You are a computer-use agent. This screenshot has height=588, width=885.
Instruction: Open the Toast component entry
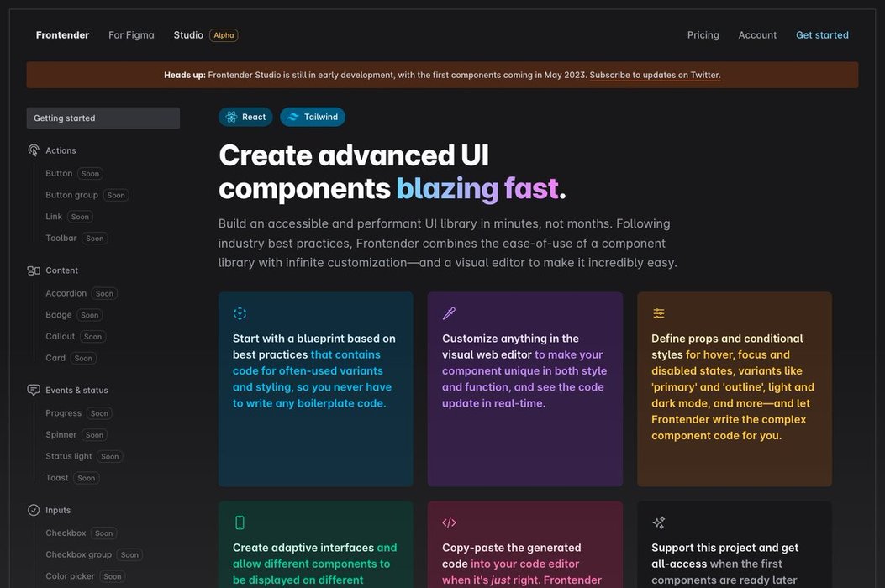pyautogui.click(x=57, y=477)
